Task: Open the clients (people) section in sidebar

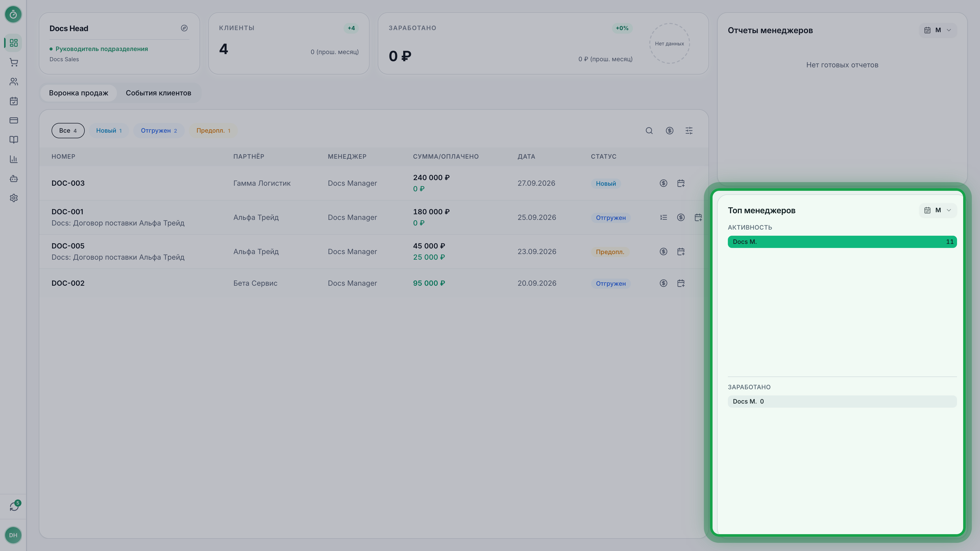Action: point(14,82)
